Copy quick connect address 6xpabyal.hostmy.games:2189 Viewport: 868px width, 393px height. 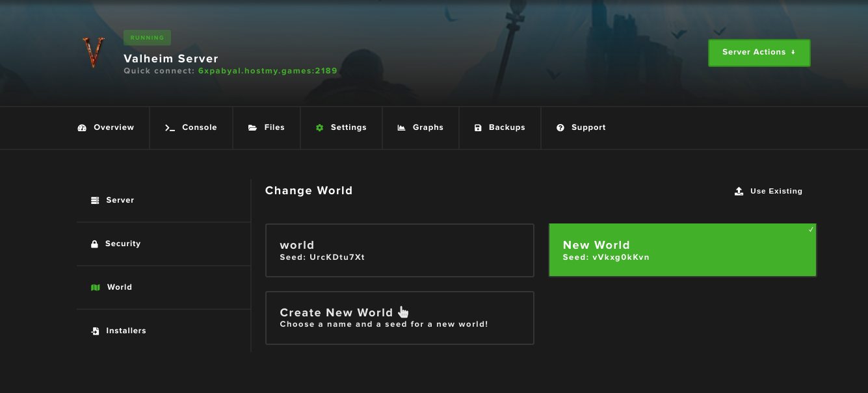pos(268,71)
